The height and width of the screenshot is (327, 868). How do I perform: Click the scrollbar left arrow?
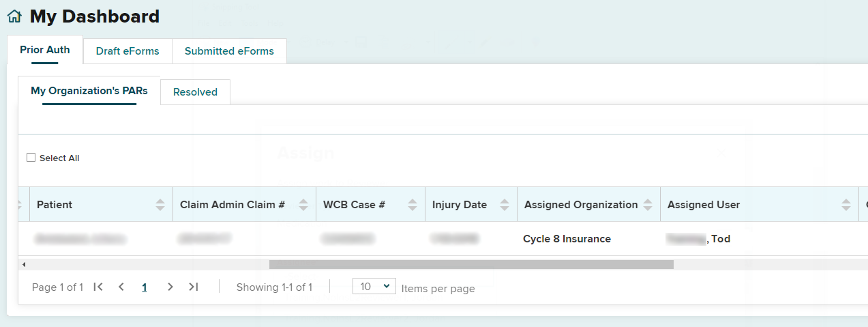[24, 264]
